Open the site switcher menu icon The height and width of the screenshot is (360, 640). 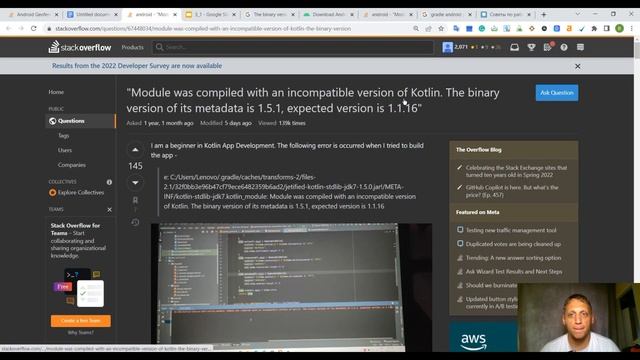click(580, 47)
